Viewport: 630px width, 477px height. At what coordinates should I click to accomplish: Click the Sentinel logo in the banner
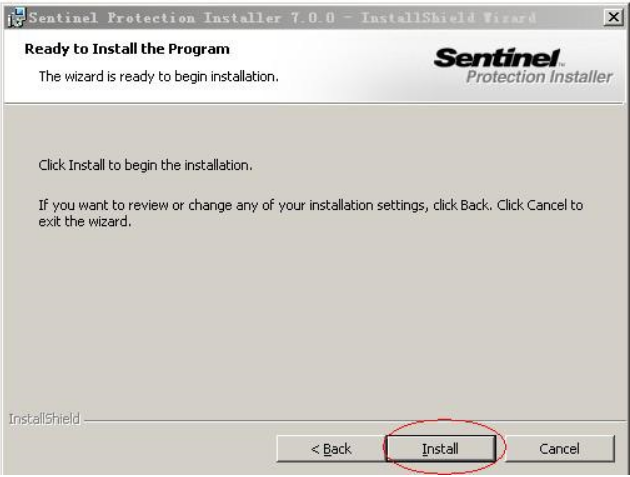(498, 57)
